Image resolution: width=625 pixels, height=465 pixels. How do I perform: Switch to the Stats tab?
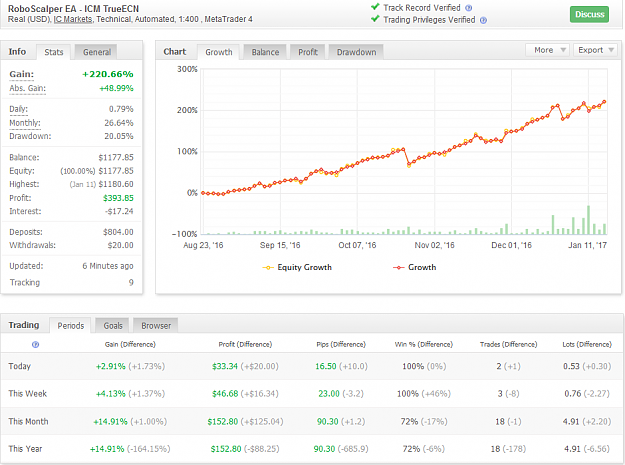[54, 52]
